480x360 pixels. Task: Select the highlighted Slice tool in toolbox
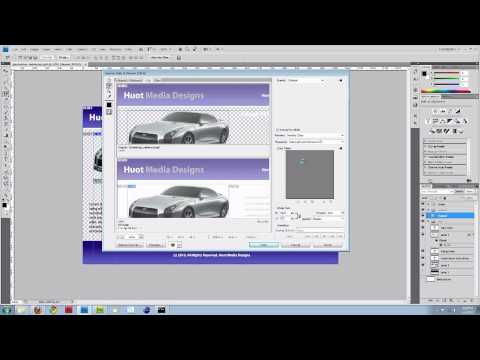5,94
